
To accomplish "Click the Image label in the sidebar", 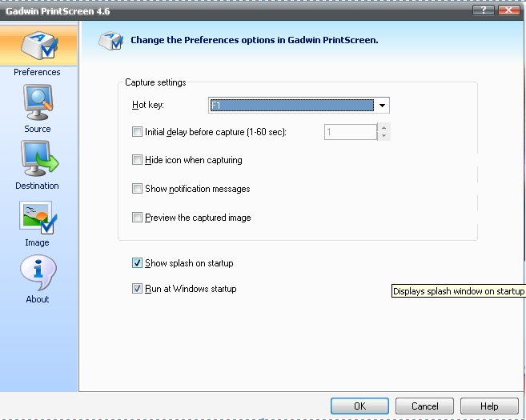I will [37, 242].
